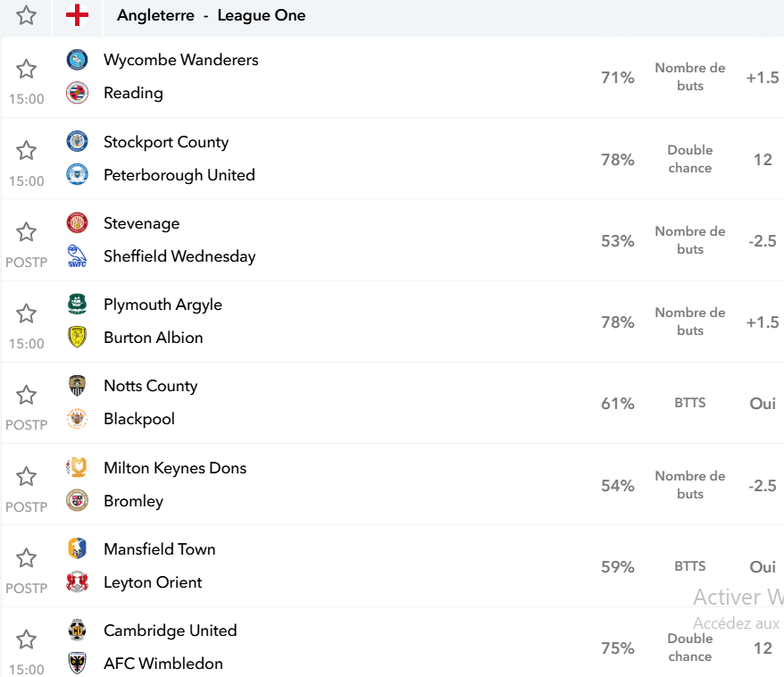Click the 54% Nombre de buts -2.5 tip

(x=690, y=485)
